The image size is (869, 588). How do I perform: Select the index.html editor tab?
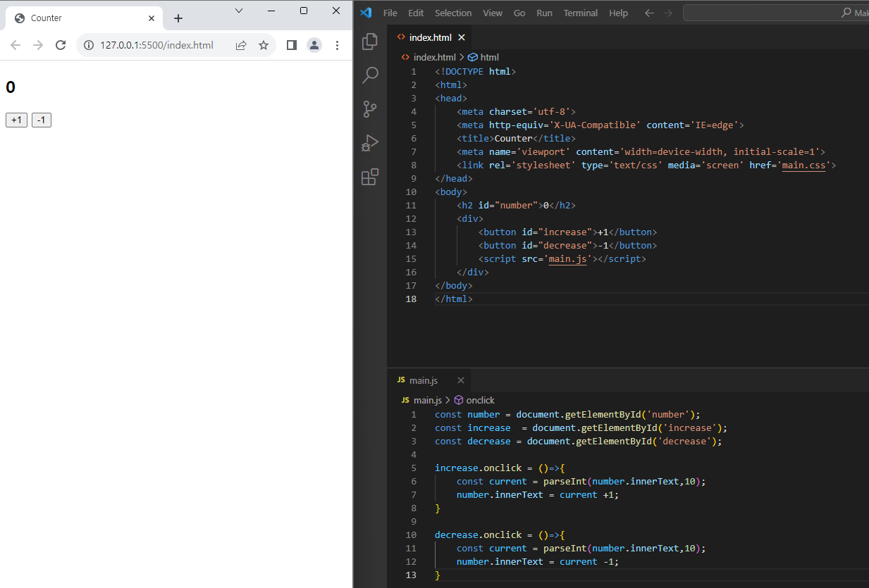pyautogui.click(x=430, y=37)
